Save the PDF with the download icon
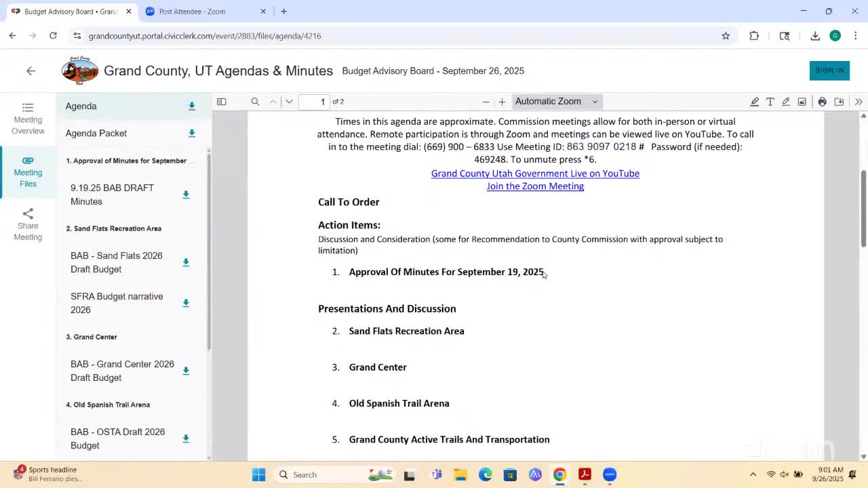The width and height of the screenshot is (868, 488). 839,101
